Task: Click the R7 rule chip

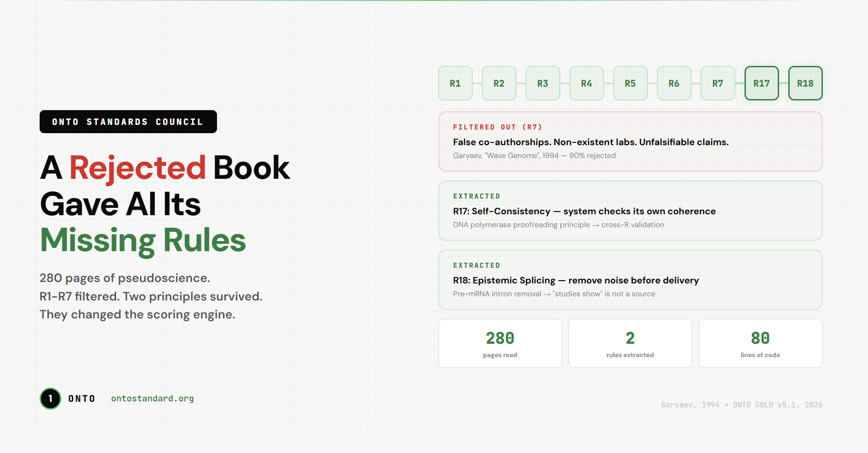Action: [718, 83]
